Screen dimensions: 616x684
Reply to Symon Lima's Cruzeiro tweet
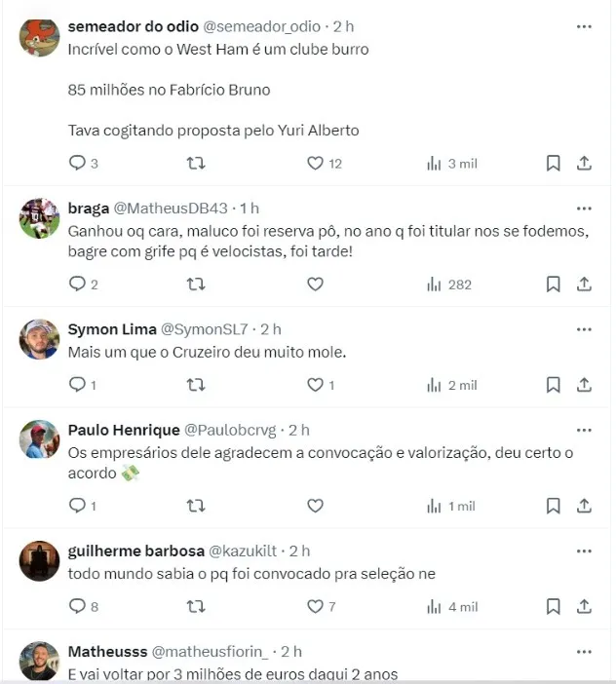pyautogui.click(x=77, y=386)
